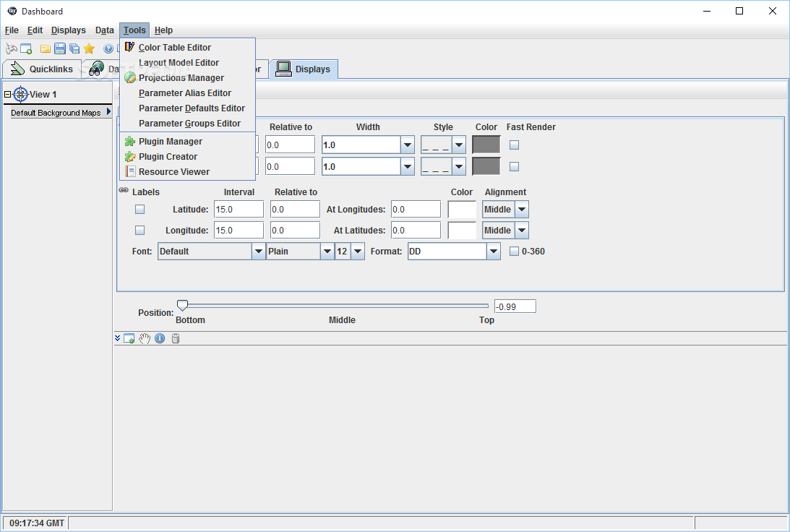Image resolution: width=790 pixels, height=532 pixels.
Task: Click the hand icon in lower toolbar
Action: click(x=145, y=338)
